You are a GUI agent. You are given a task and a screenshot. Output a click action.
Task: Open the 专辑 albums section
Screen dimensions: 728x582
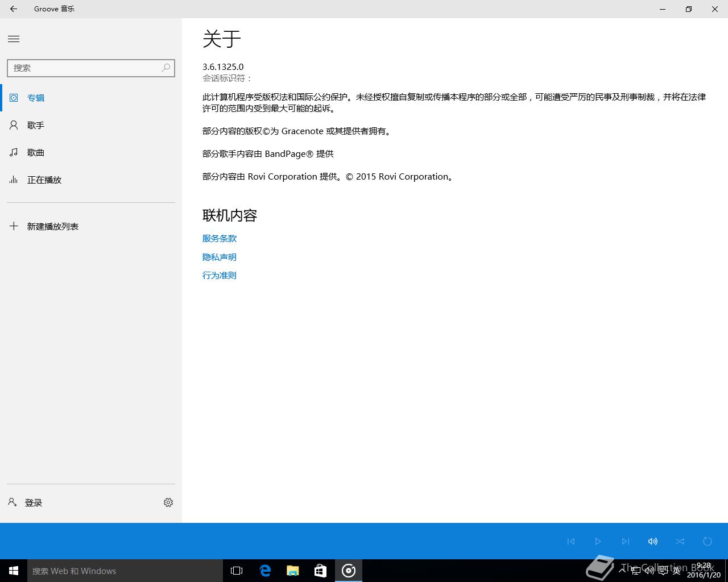pos(91,98)
